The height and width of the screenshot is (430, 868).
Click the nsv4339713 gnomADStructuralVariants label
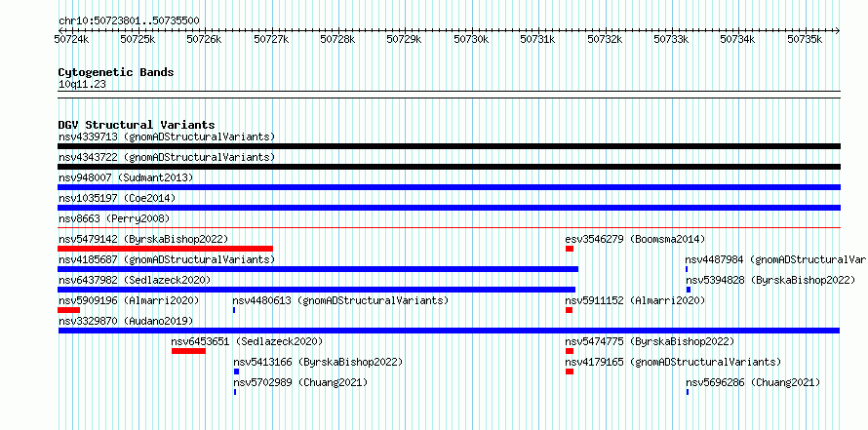(167, 137)
